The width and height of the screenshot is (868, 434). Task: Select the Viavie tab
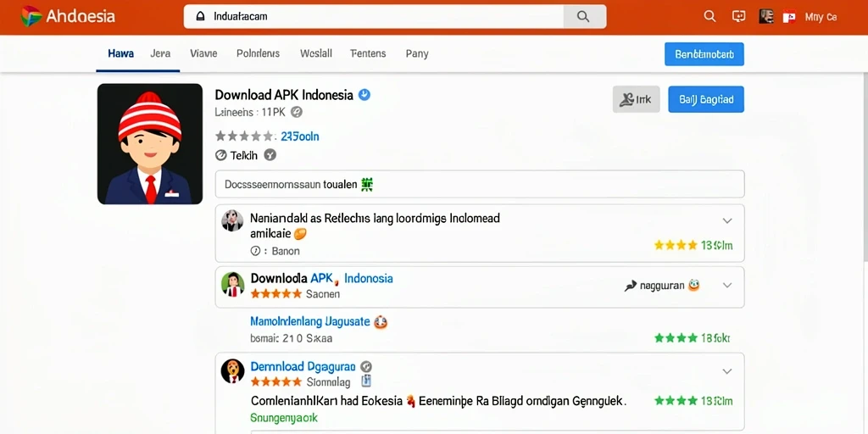pos(203,53)
